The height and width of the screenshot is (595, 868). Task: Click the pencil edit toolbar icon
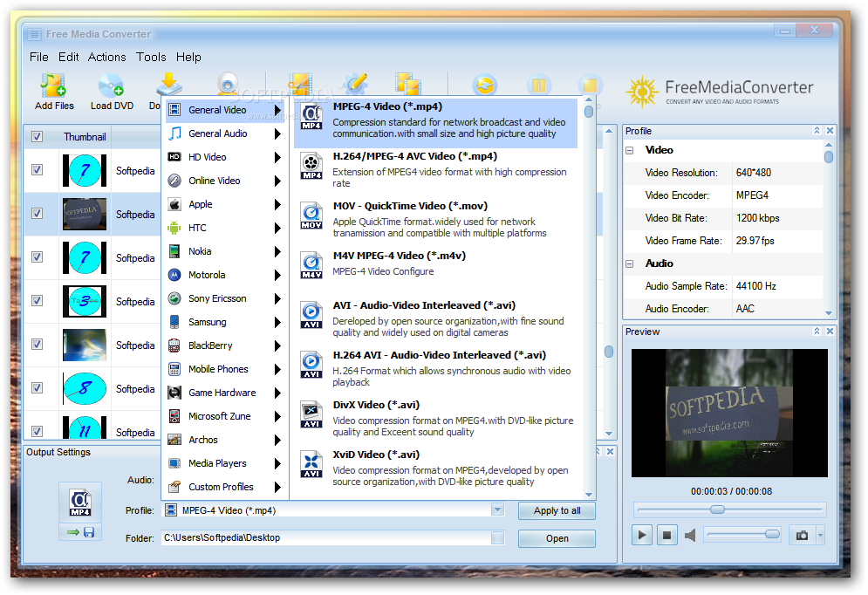pos(355,85)
